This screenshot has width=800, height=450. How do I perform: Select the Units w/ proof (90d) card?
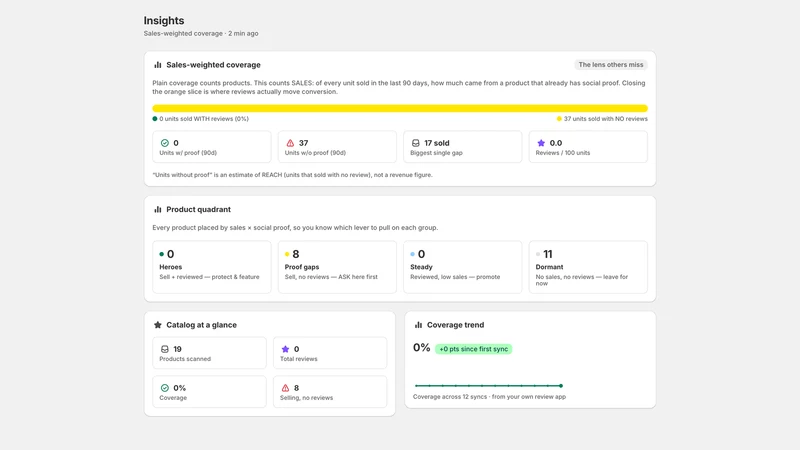pyautogui.click(x=212, y=147)
